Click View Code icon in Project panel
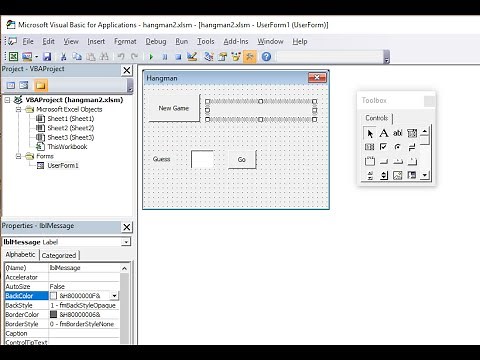Image resolution: width=480 pixels, height=360 pixels. click(x=11, y=85)
